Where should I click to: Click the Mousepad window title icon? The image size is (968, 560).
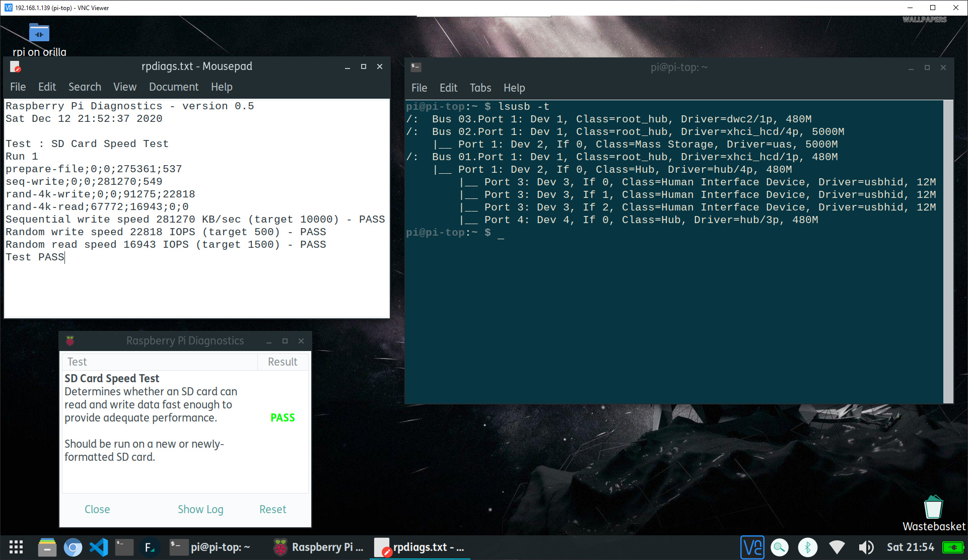click(x=15, y=66)
